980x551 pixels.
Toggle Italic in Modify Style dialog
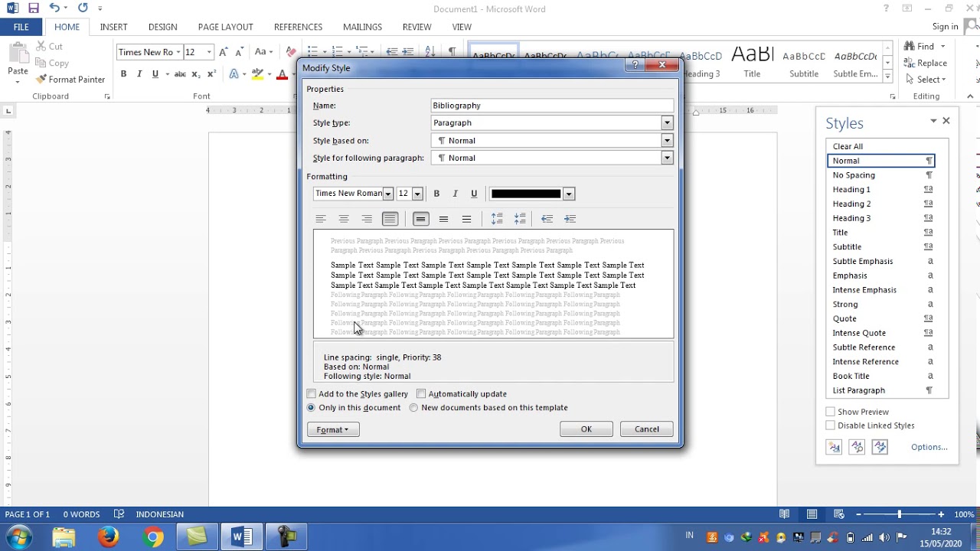coord(455,194)
